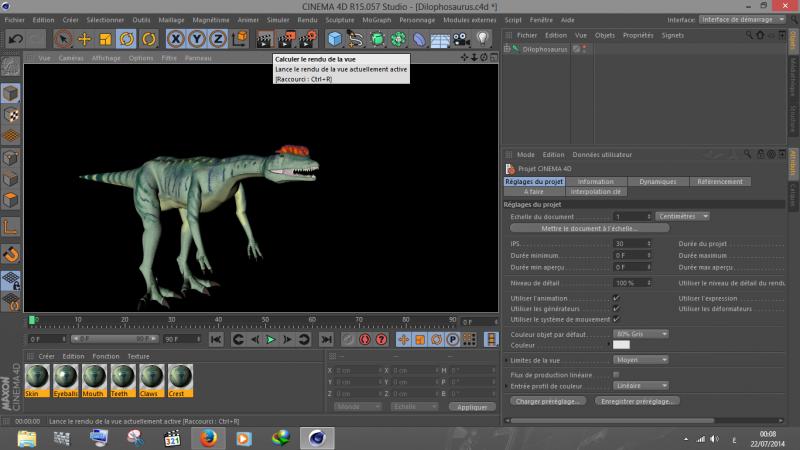The height and width of the screenshot is (450, 800).
Task: Toggle Utiliser les générateurs checkbox
Action: point(616,309)
